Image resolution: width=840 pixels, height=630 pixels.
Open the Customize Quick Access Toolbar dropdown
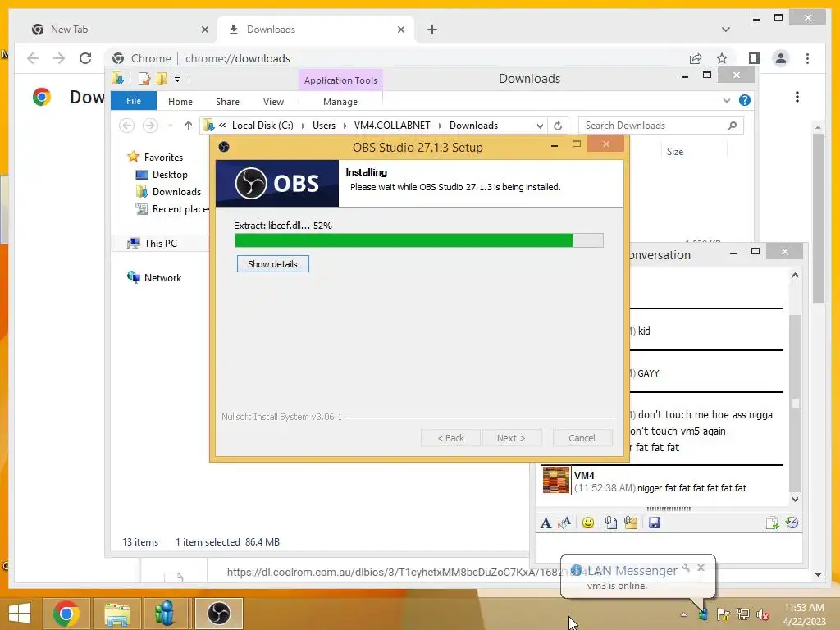(177, 80)
